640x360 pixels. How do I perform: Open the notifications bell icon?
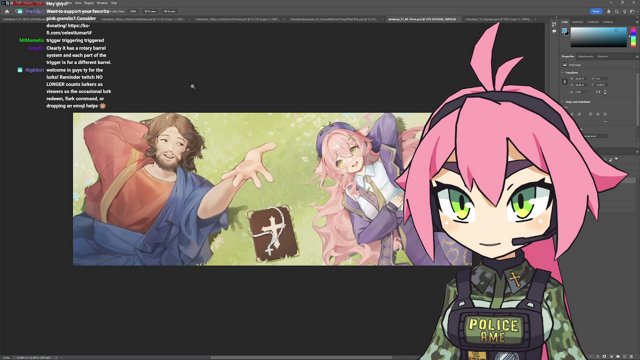(609, 11)
